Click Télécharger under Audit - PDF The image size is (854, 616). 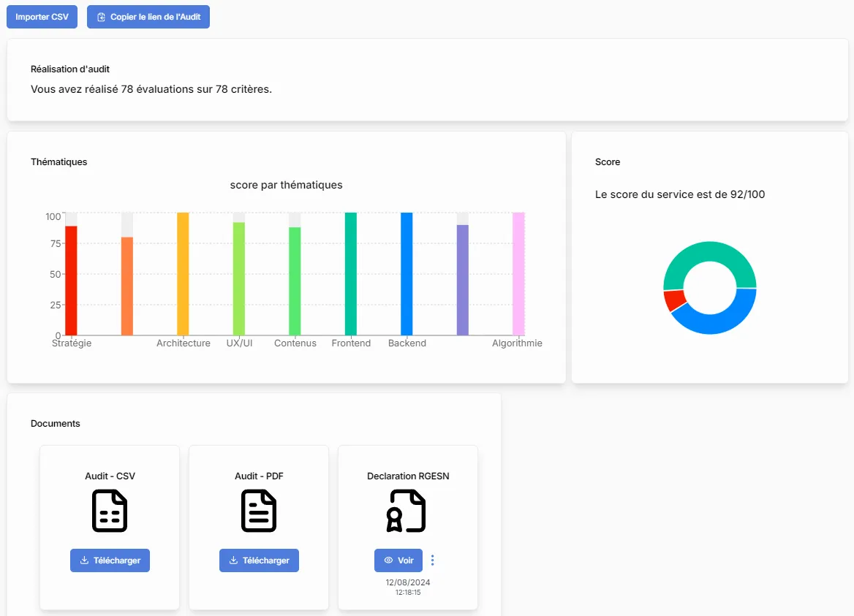(x=259, y=560)
